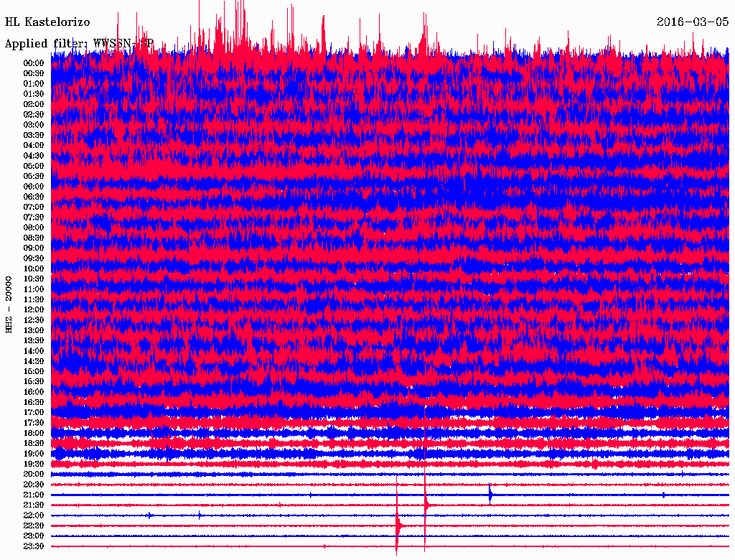735x560 pixels.
Task: Select the 19:30 time label
Action: 34,465
